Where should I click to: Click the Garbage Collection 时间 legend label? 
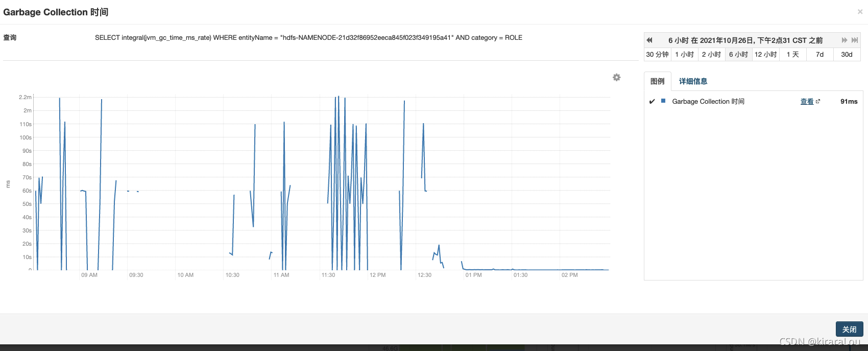(x=708, y=102)
